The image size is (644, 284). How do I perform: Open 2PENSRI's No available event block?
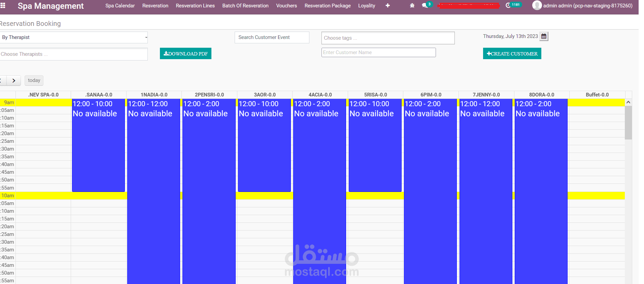209,192
